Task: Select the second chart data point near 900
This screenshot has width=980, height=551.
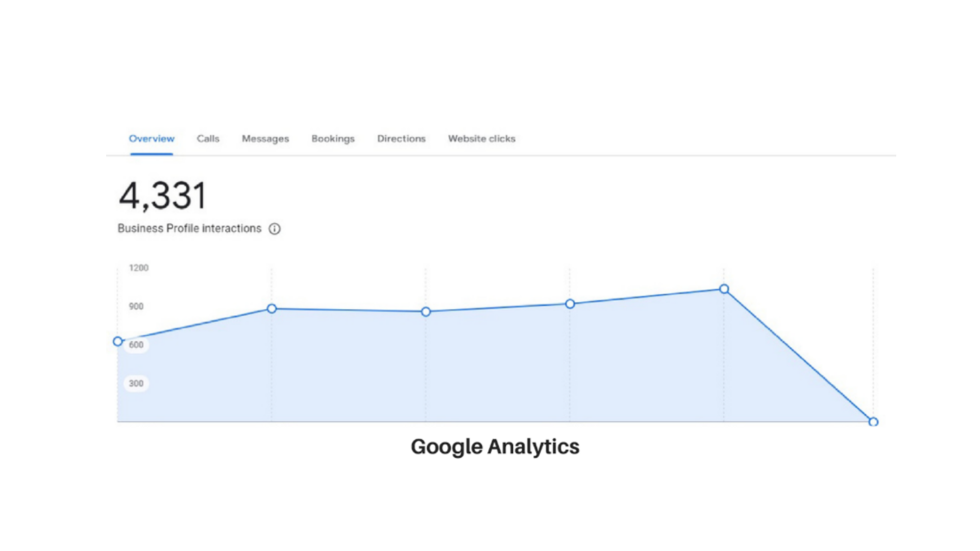Action: [272, 309]
